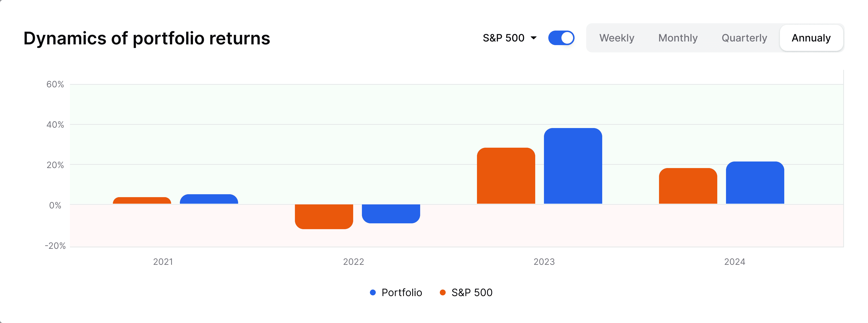This screenshot has width=868, height=323.
Task: Click the 2024 blue Portfolio bar
Action: click(755, 183)
